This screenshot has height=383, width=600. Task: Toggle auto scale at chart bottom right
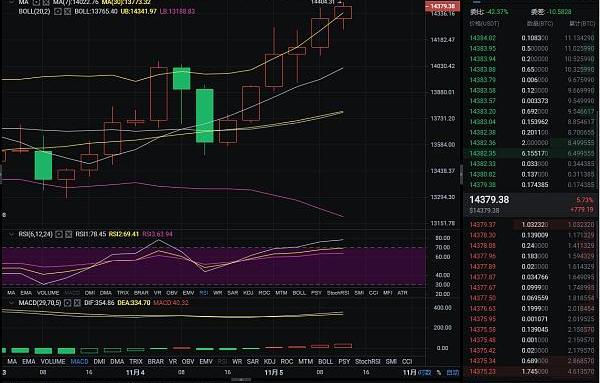453,372
